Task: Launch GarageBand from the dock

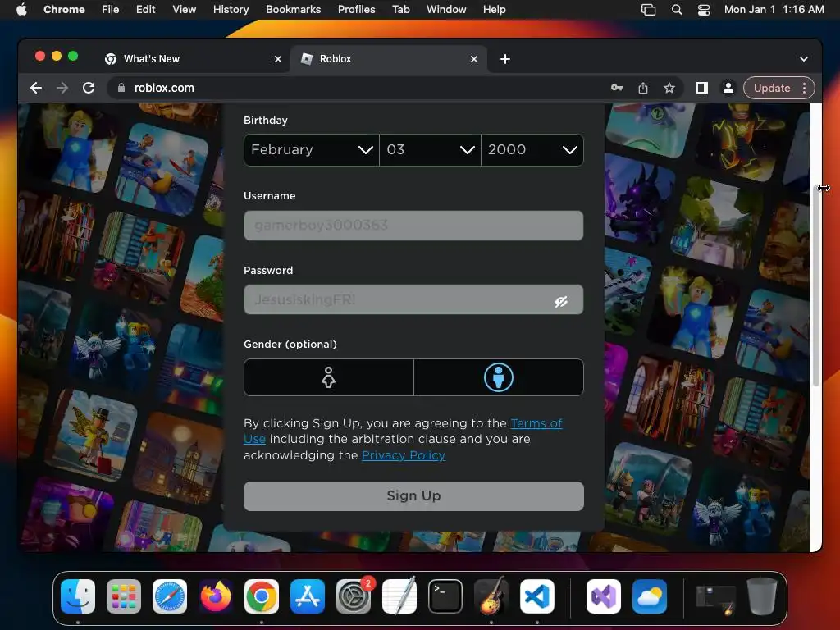Action: point(491,596)
